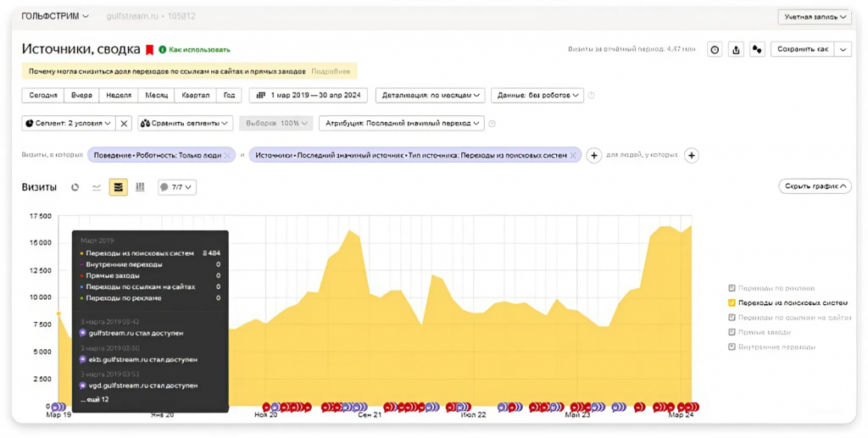The height and width of the screenshot is (438, 868).
Task: Open date range 1 мар 2019 — 30 апр 2024
Action: (309, 96)
